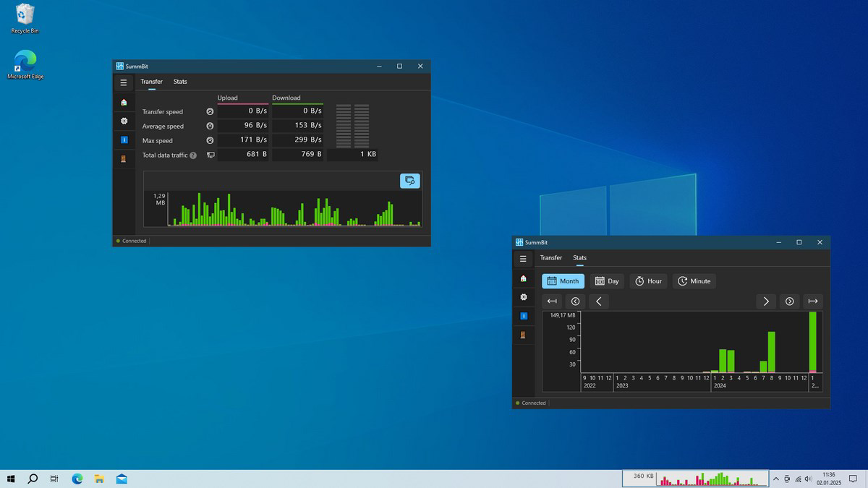
Task: Click help question mark beside Total data traffic
Action: [x=193, y=155]
